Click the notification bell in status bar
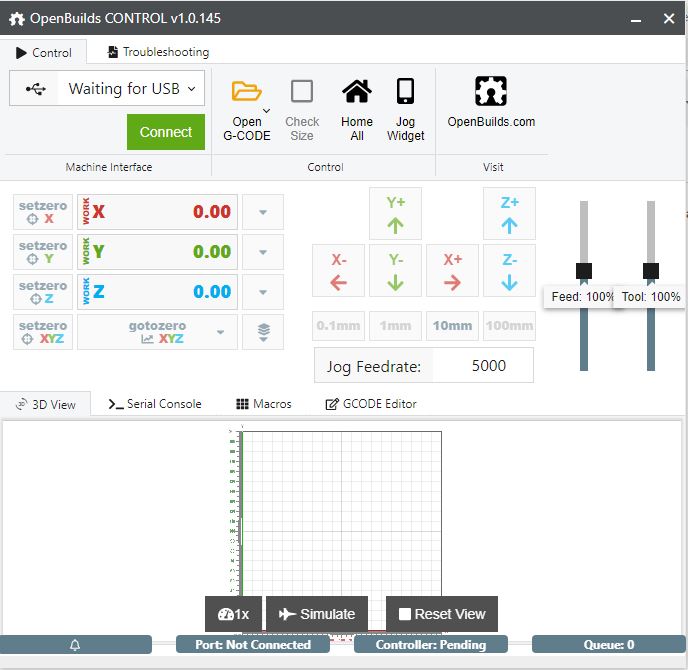 coord(75,645)
